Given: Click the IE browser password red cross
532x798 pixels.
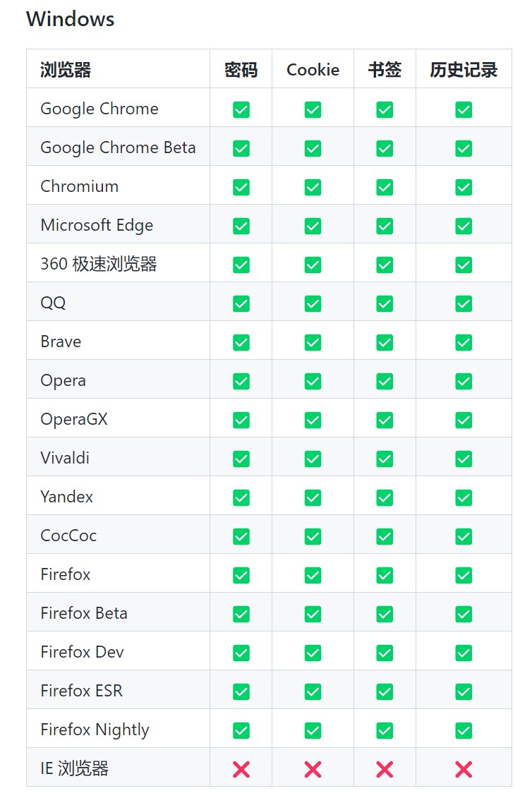Looking at the screenshot, I should (241, 769).
